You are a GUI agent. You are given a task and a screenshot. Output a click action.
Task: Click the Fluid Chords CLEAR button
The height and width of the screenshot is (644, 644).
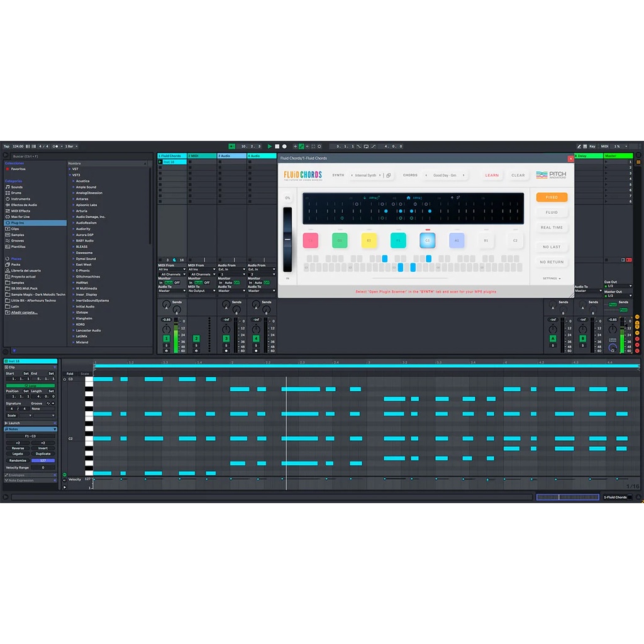(518, 175)
